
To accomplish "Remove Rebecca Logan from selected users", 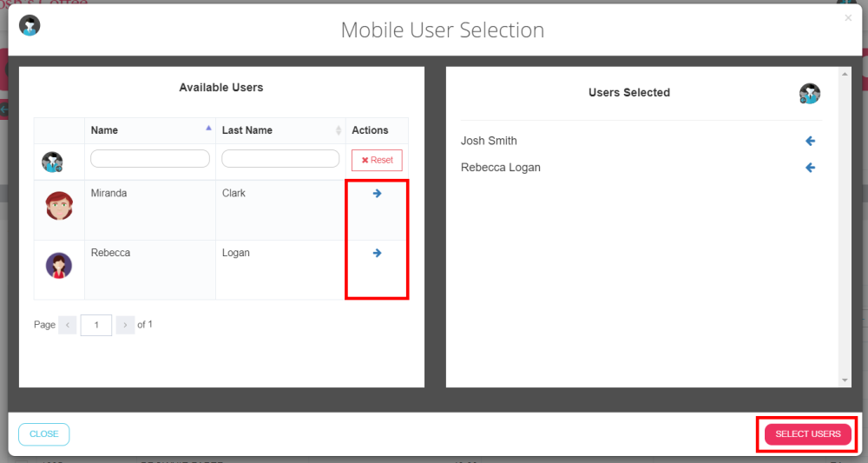I will 810,168.
